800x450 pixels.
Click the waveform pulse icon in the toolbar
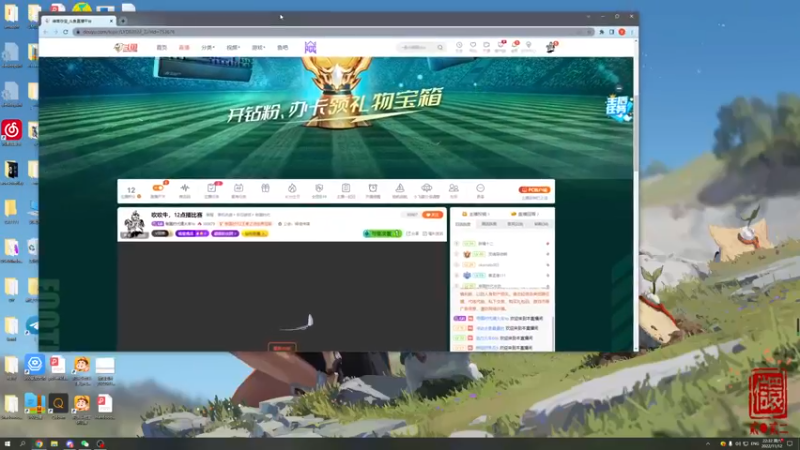(x=185, y=190)
